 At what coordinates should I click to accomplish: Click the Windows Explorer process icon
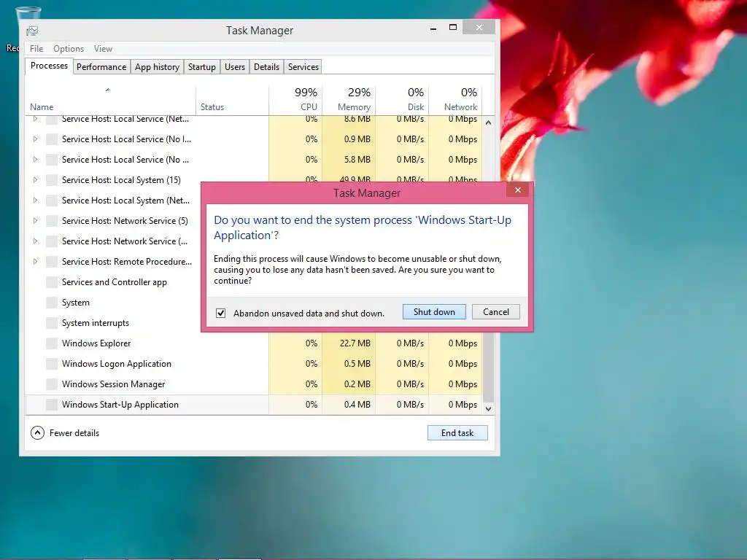pos(52,343)
